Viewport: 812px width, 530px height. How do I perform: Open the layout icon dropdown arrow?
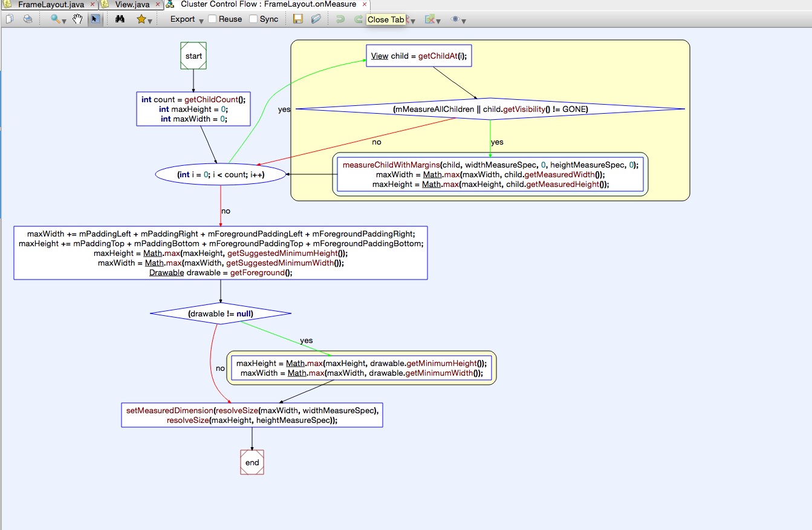coord(438,21)
